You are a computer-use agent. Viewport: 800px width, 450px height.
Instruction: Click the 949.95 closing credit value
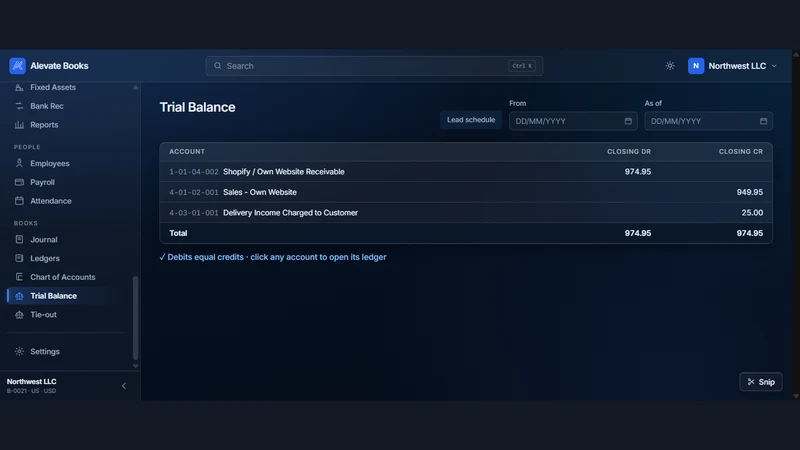749,192
